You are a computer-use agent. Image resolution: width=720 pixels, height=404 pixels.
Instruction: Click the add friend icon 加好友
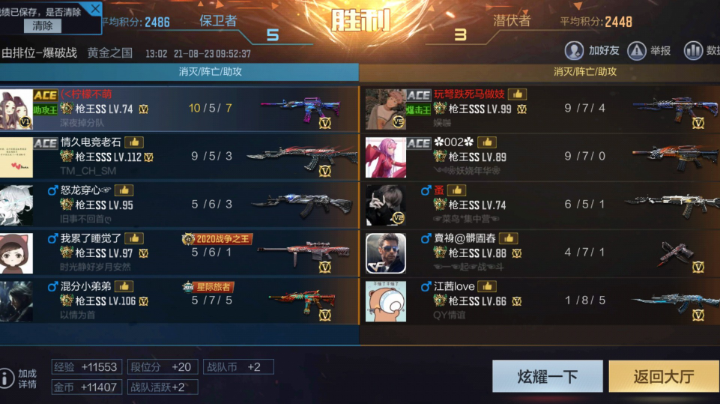pyautogui.click(x=574, y=50)
